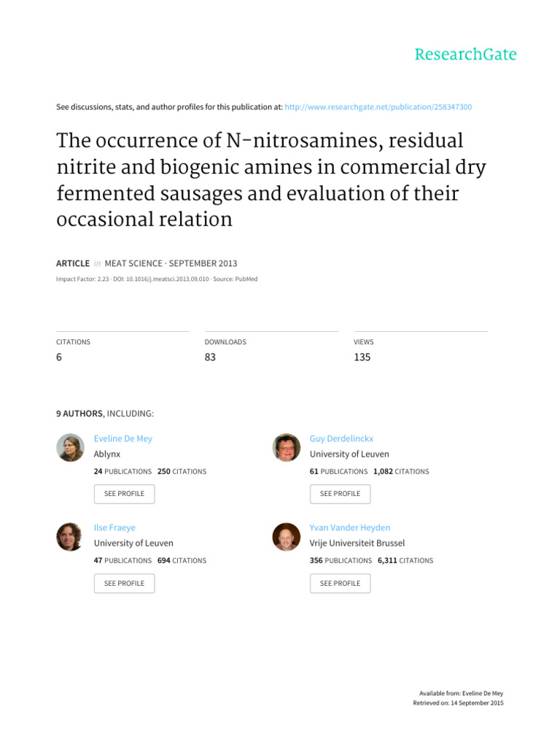Click the 9 Authors heading
This screenshot has width=560, height=747.
click(x=80, y=414)
